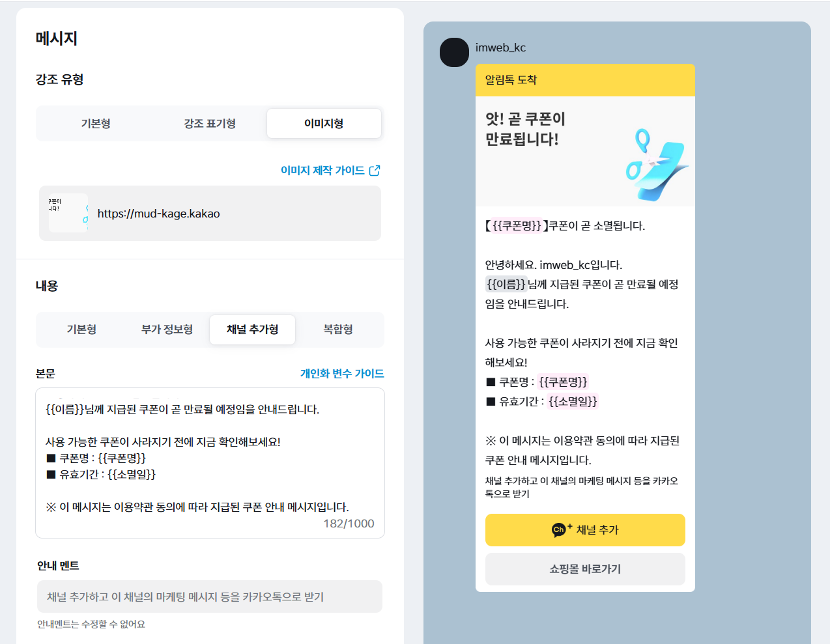Select 기본형 emphasis type

pyautogui.click(x=96, y=124)
